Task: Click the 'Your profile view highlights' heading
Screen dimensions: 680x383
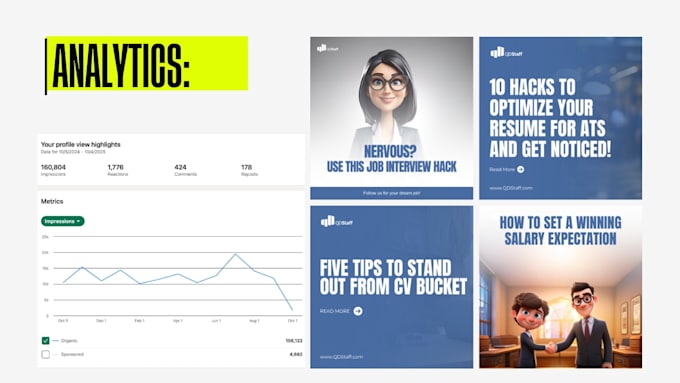Action: tap(81, 144)
